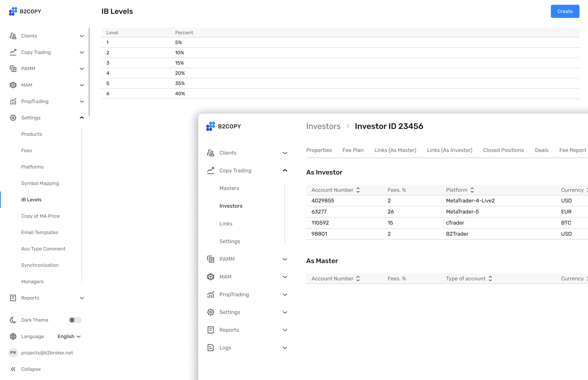This screenshot has height=380, width=588.
Task: Click the Logs icon in the overlay panel
Action: 211,347
